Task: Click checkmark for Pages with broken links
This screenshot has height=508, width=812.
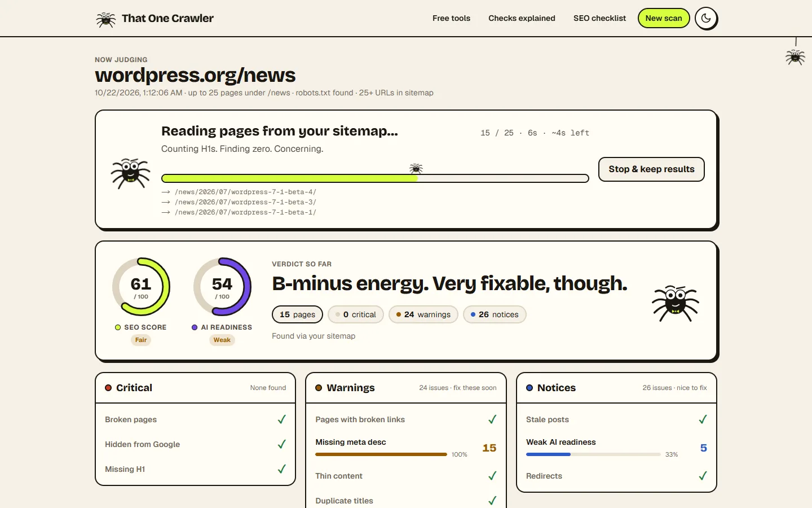Action: pyautogui.click(x=492, y=419)
